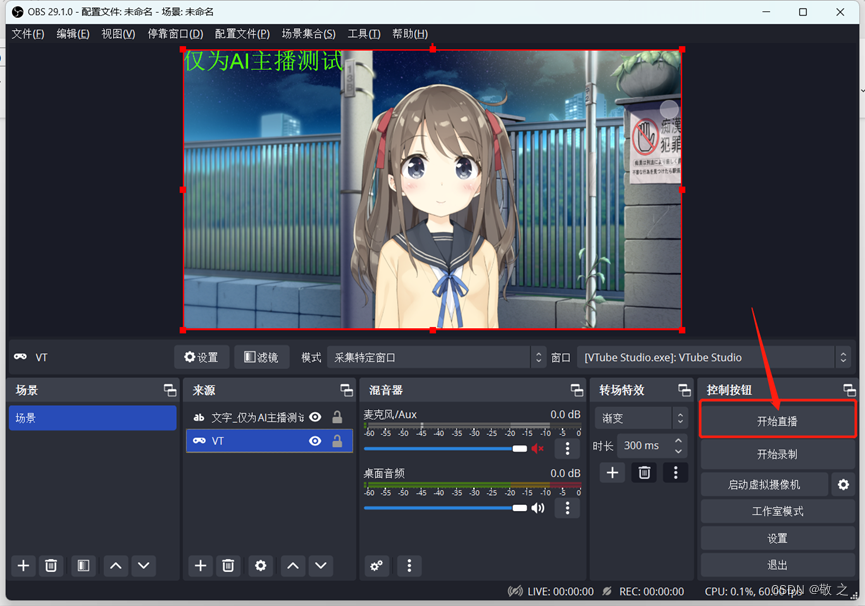The height and width of the screenshot is (606, 865).
Task: Click the 开始直播 button
Action: 777,421
